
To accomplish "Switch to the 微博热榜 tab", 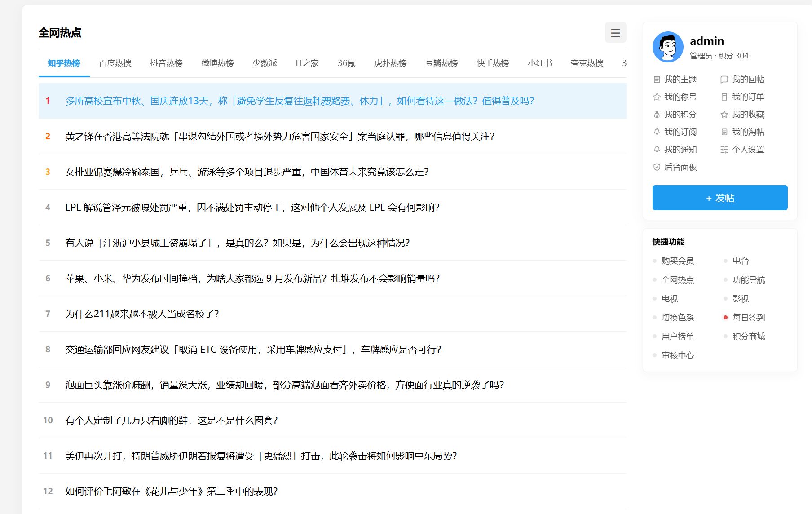I will click(217, 63).
